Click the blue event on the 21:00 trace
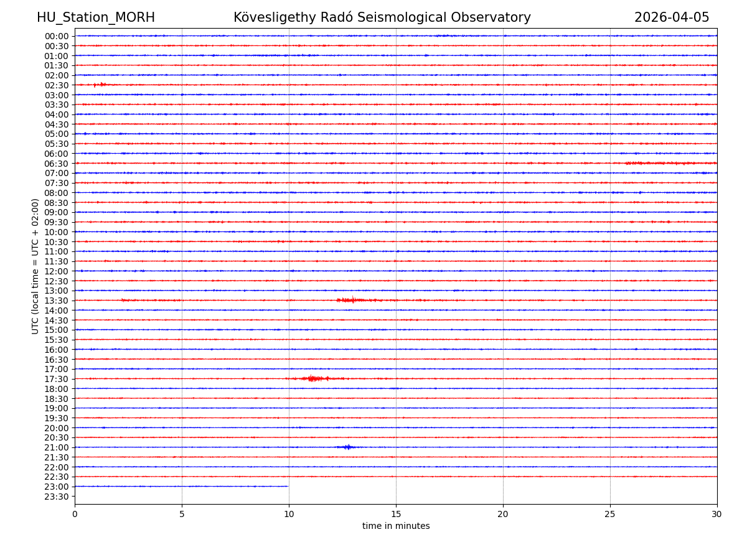Screen dimensions: 747x560 (x=347, y=447)
